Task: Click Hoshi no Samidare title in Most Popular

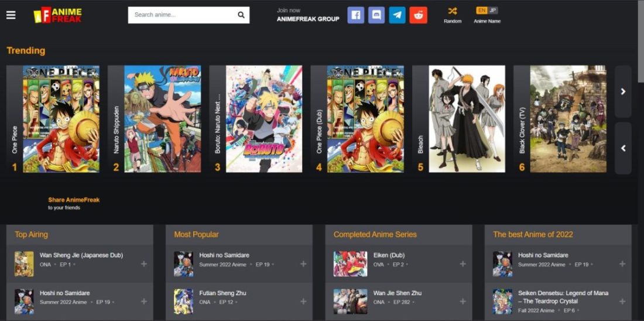Action: pos(224,255)
